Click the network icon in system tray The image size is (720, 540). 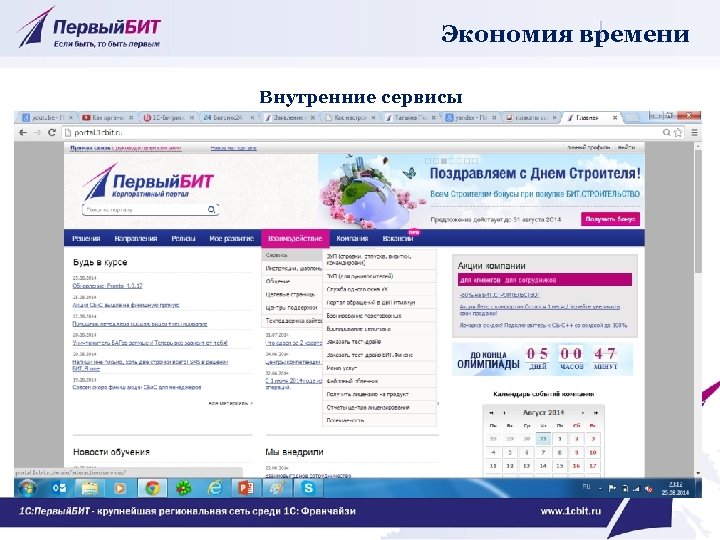[x=636, y=489]
